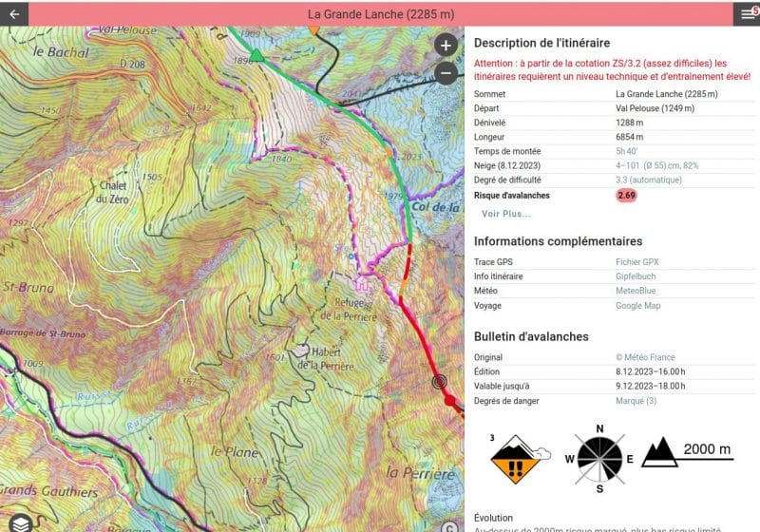The width and height of the screenshot is (760, 532).
Task: Click the 2000 m altitude mountain icon
Action: pos(658,452)
